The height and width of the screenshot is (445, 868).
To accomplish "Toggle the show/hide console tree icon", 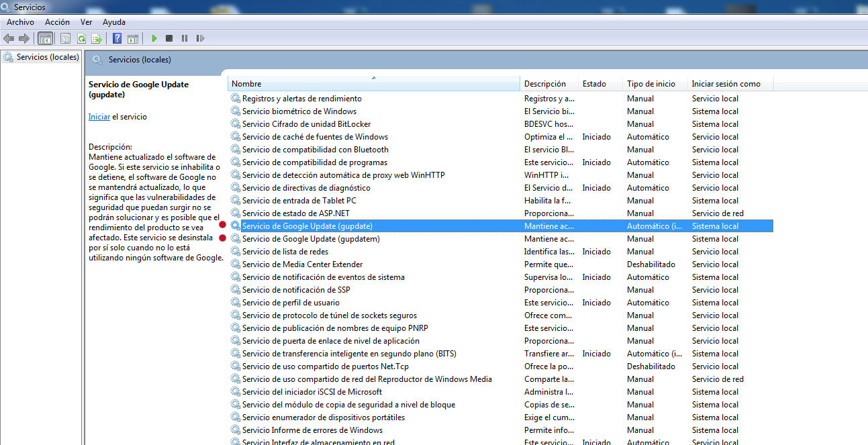I will point(46,39).
